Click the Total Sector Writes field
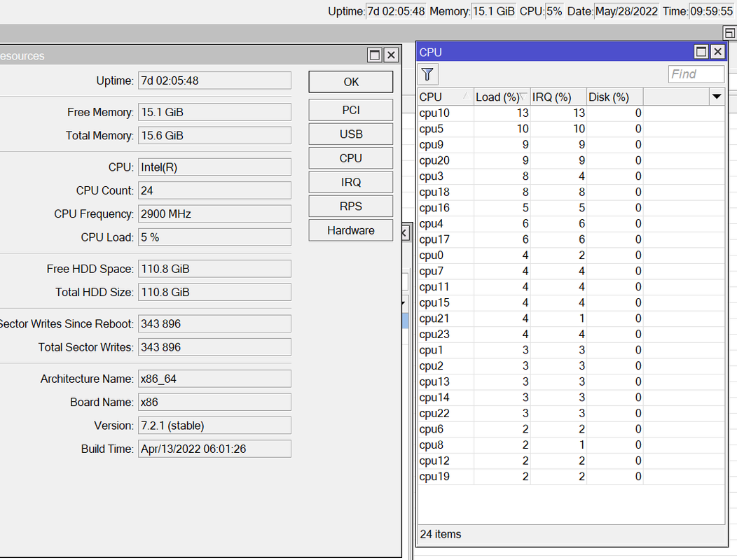 (214, 347)
